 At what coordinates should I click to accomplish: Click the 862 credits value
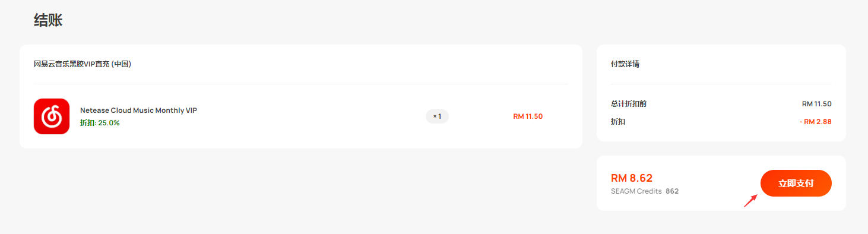(672, 191)
